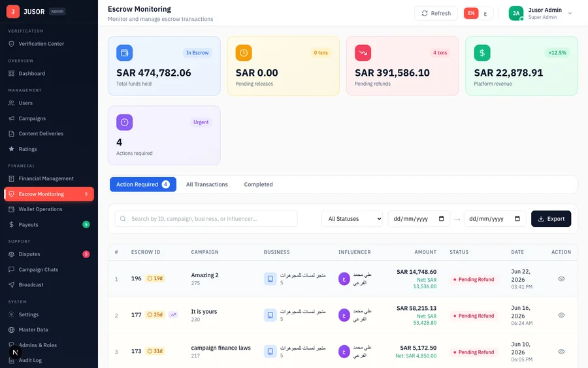View details of escrow 196 via eye icon

pos(561,278)
